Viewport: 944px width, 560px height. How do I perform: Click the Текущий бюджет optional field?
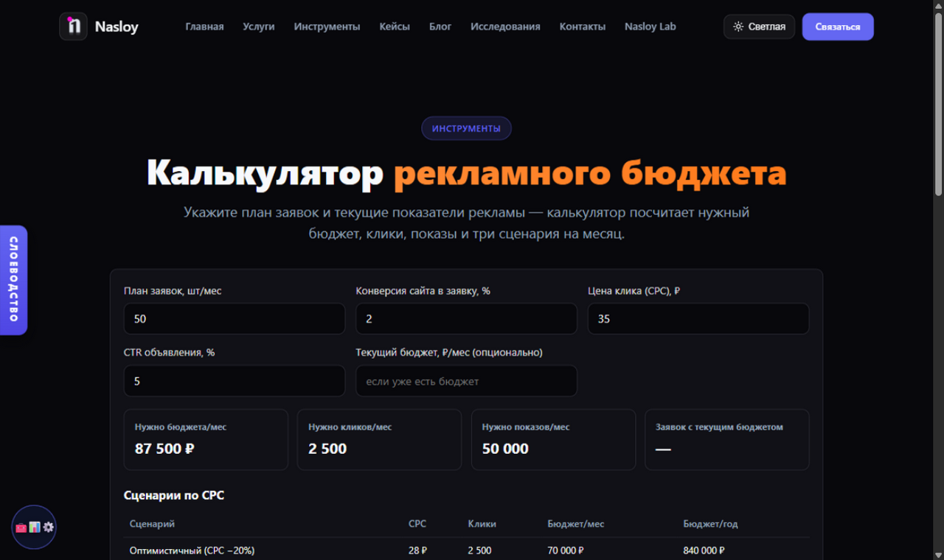tap(466, 381)
